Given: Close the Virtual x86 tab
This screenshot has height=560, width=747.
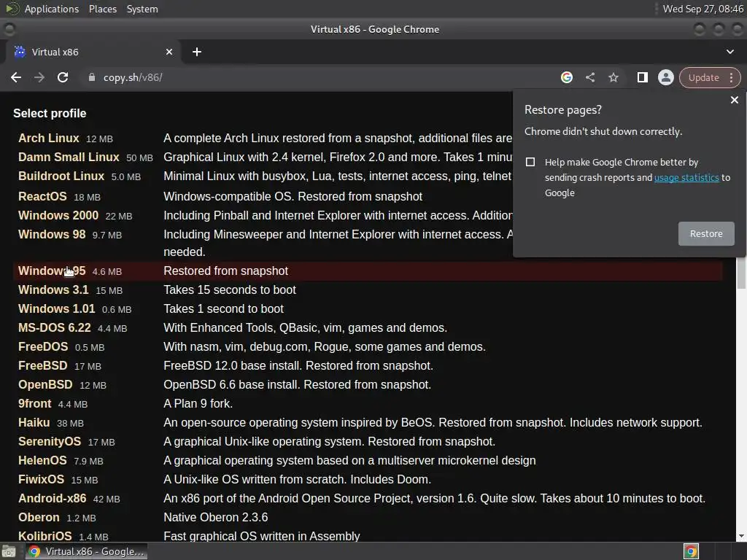Looking at the screenshot, I should pyautogui.click(x=169, y=52).
